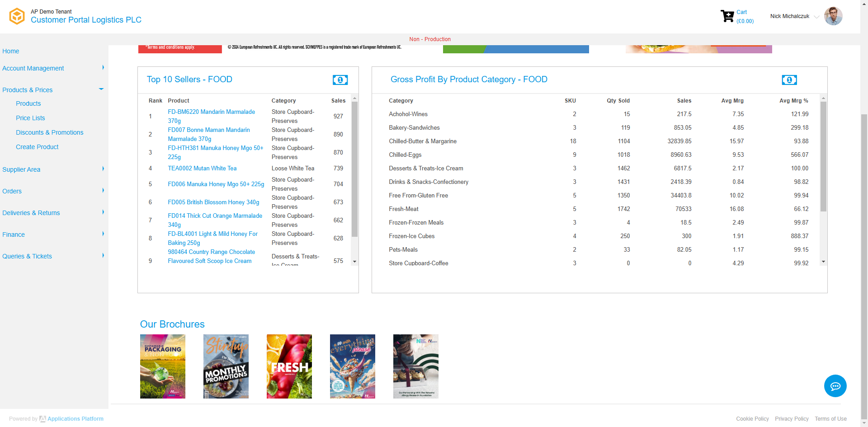Viewport: 868px width, 427px height.
Task: Select the Chilled-Butter & Margarine row
Action: click(599, 141)
